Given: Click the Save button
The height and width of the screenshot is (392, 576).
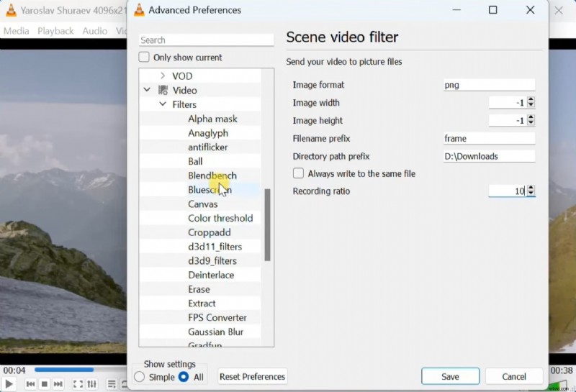Looking at the screenshot, I should 450,376.
